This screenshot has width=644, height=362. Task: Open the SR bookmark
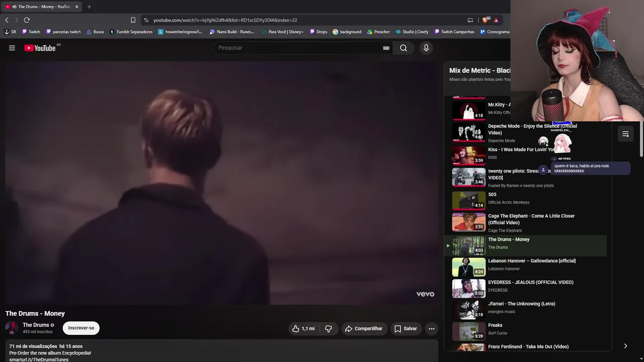point(10,32)
